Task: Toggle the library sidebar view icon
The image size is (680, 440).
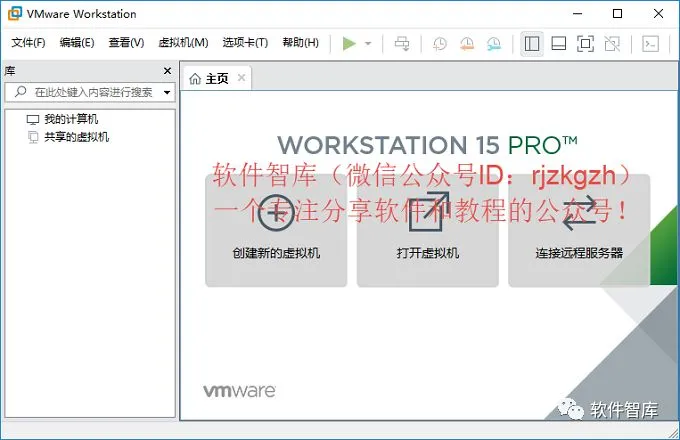Action: click(x=532, y=43)
